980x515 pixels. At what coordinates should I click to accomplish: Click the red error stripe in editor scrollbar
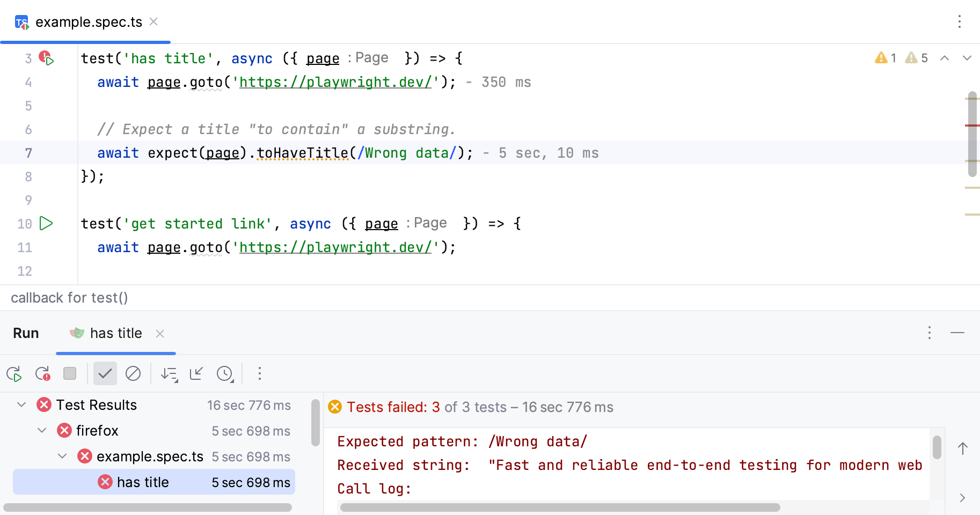coord(972,126)
